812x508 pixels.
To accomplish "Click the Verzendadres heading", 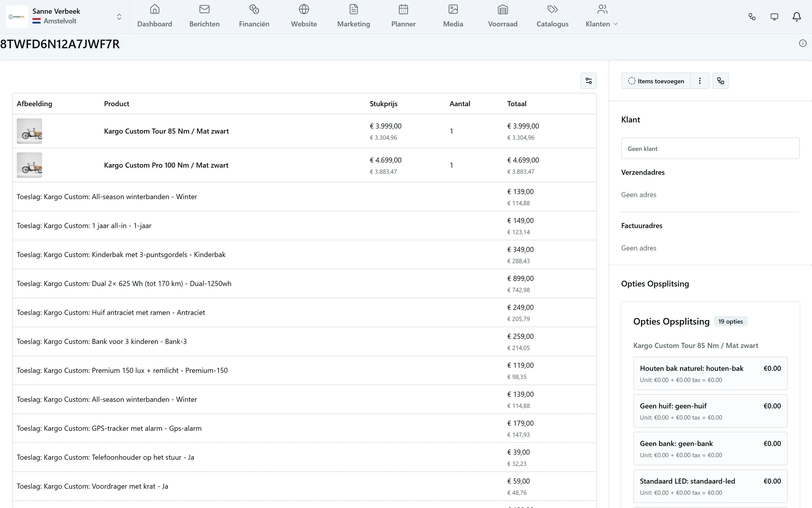I will 643,172.
